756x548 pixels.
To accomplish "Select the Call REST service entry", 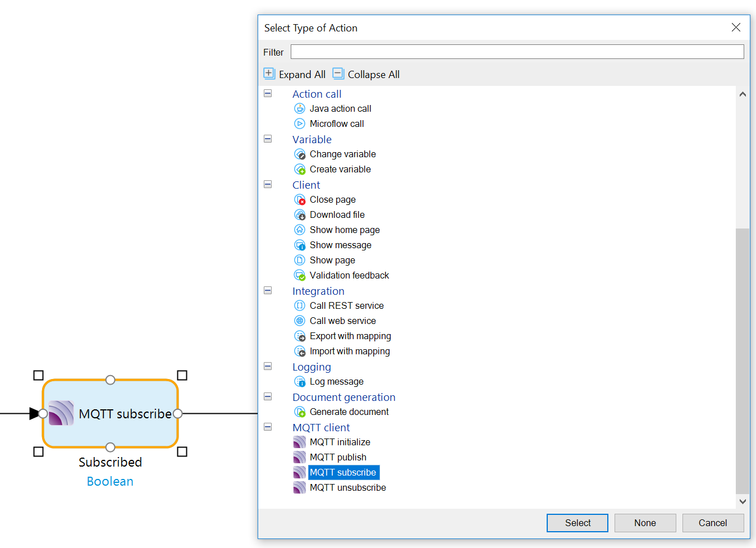I will pos(347,305).
